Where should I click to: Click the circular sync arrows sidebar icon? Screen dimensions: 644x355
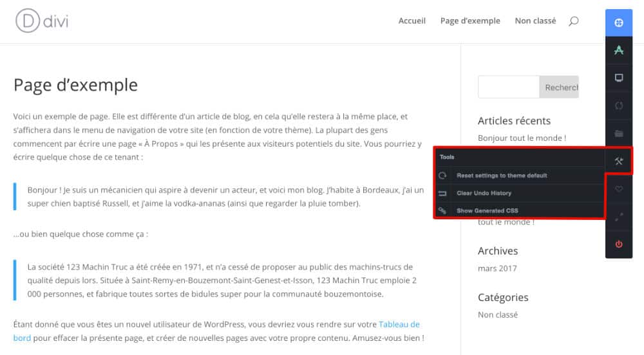619,105
